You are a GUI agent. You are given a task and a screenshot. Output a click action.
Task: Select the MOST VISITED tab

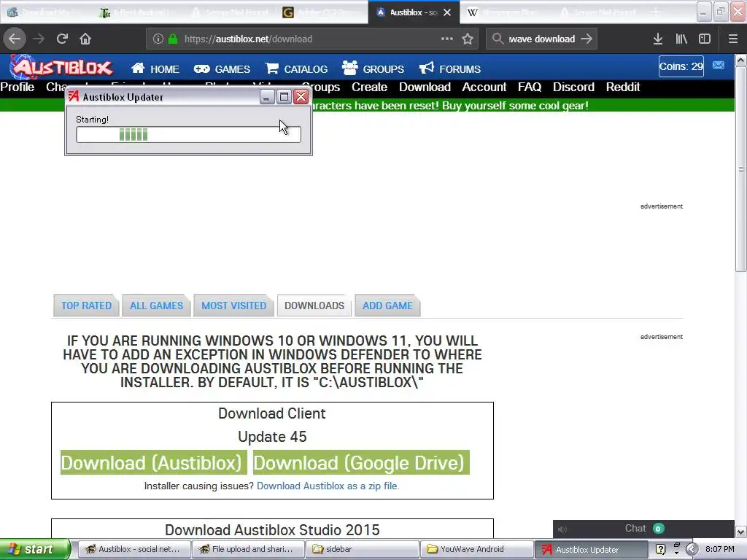tap(233, 306)
